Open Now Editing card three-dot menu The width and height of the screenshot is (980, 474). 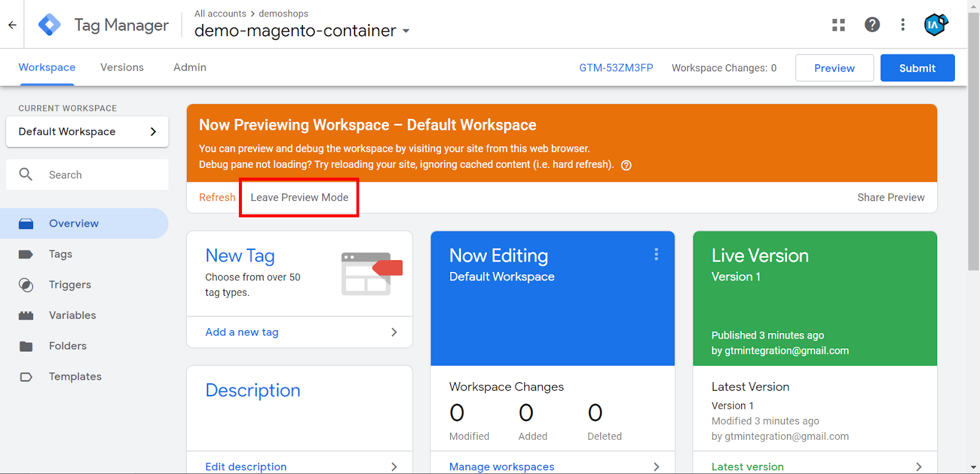[656, 254]
